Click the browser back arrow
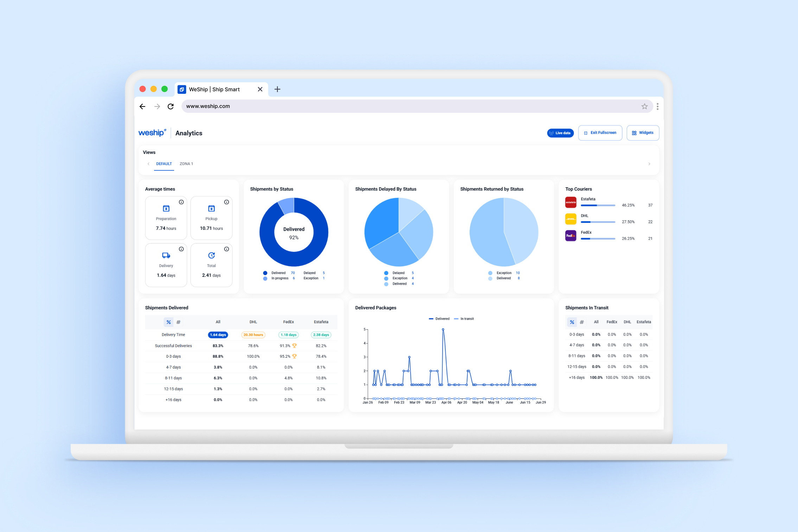 point(142,106)
